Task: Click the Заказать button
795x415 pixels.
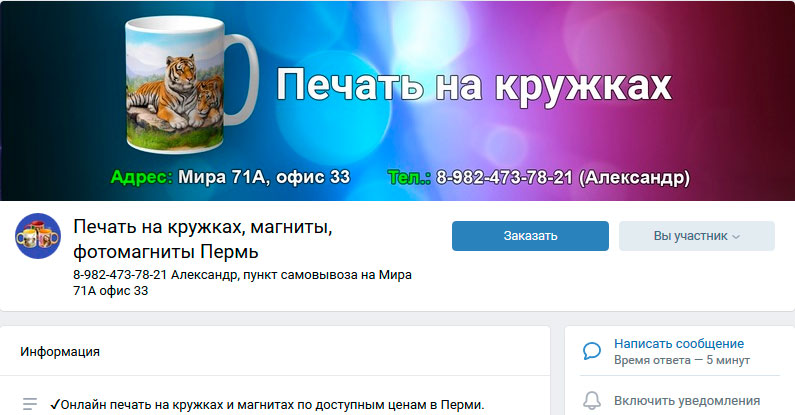Action: (530, 236)
